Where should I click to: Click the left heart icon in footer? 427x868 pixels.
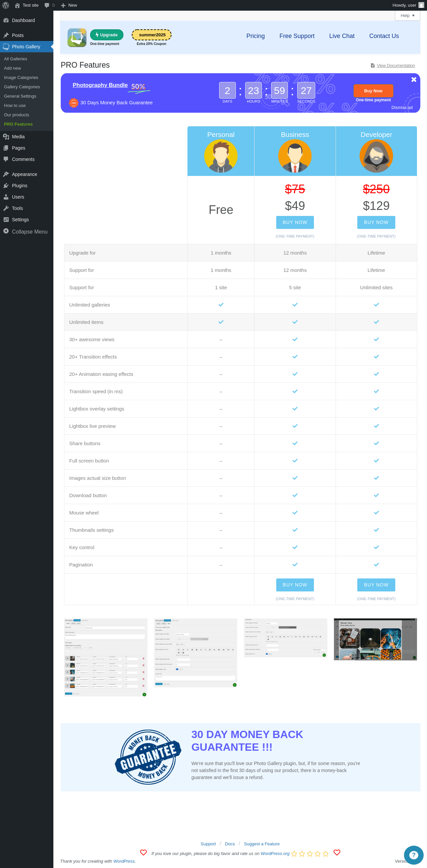click(x=143, y=852)
